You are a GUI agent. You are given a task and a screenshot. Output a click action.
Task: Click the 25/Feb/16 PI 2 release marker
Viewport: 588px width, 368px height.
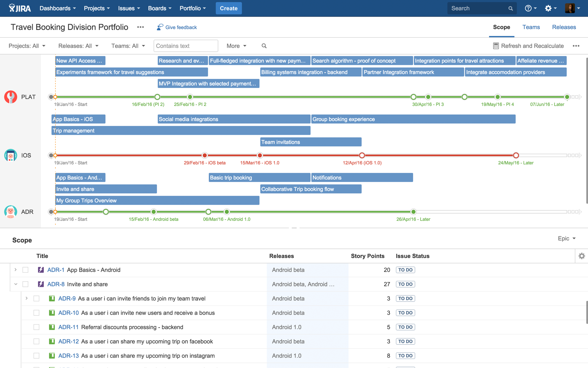(190, 97)
